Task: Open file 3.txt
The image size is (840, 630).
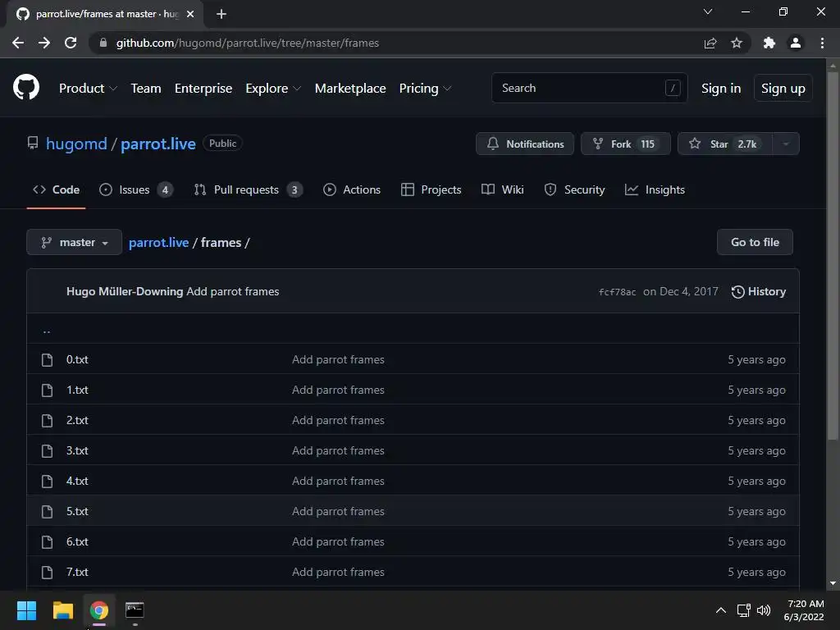Action: click(77, 450)
